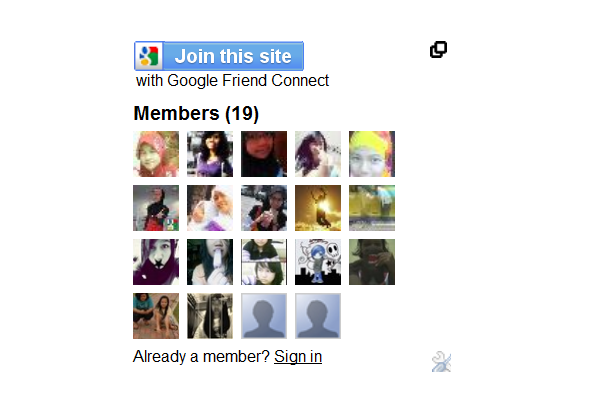
Task: Open the cartoon skull character avatar
Action: pyautogui.click(x=318, y=262)
